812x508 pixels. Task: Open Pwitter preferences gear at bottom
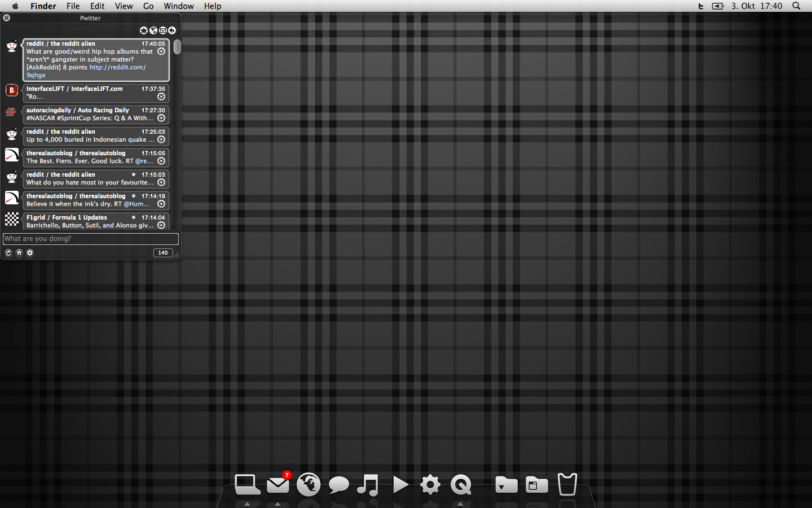tap(30, 253)
